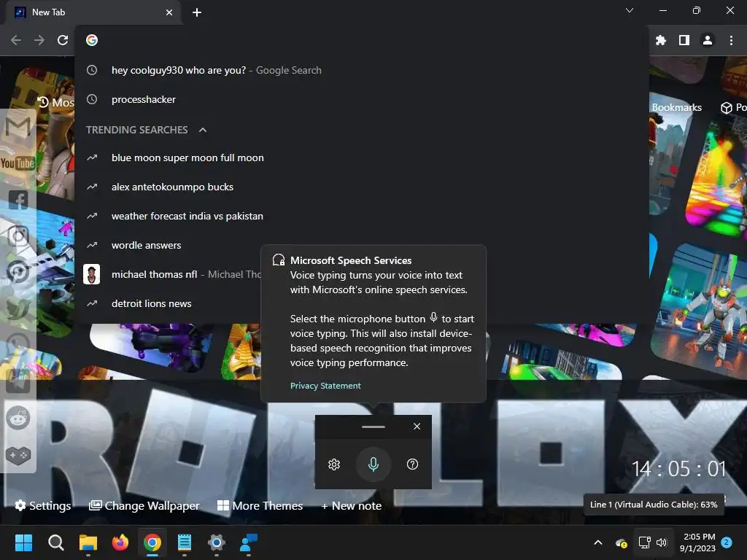The width and height of the screenshot is (747, 560).
Task: Click into the Google address bar
Action: coord(362,40)
